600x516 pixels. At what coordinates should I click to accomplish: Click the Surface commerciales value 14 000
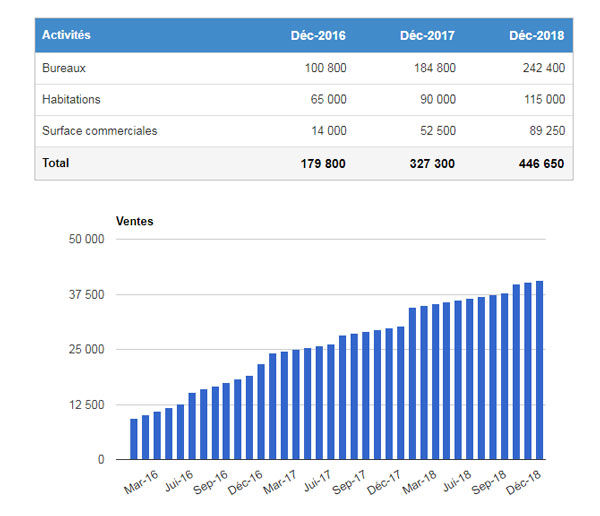pos(329,131)
